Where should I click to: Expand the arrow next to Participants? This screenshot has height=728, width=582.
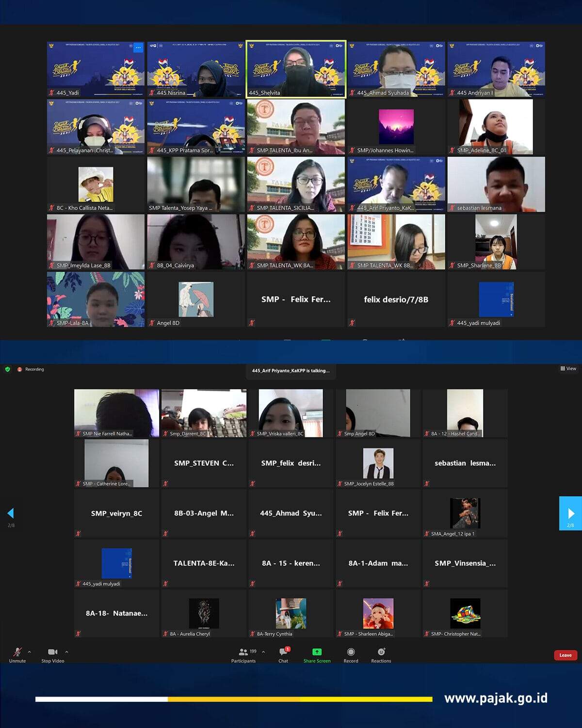pos(263,652)
